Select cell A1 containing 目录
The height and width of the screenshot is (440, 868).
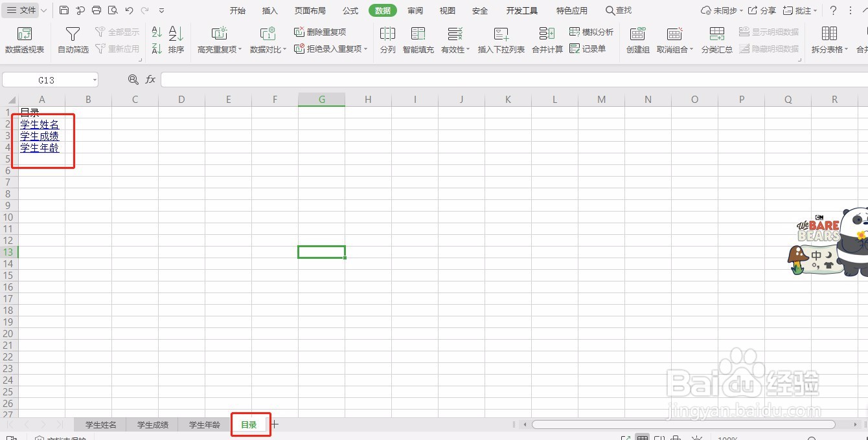(x=41, y=113)
